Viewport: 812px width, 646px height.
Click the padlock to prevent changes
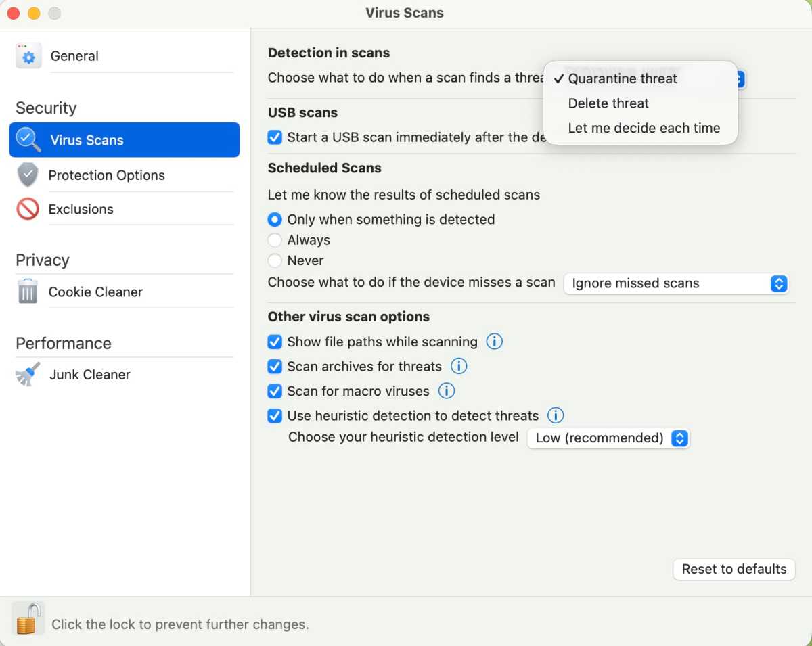tap(28, 618)
